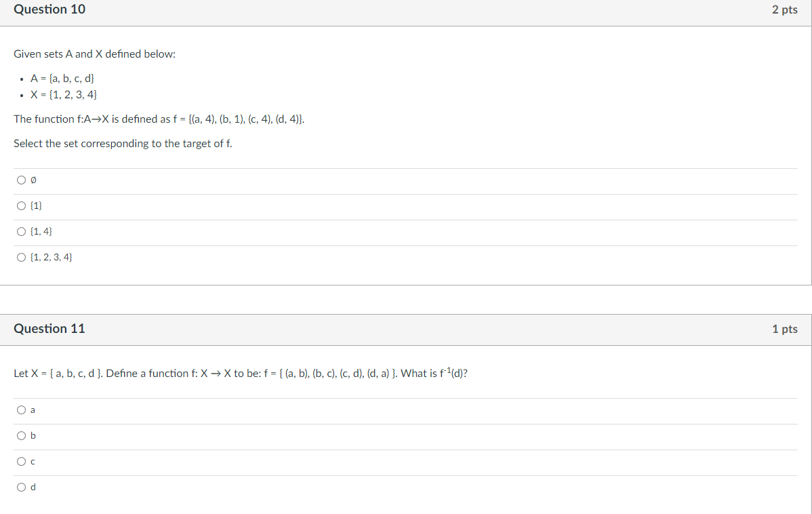Pick the {1, 2, 3, 4} answer choice
The image size is (812, 514).
point(21,257)
